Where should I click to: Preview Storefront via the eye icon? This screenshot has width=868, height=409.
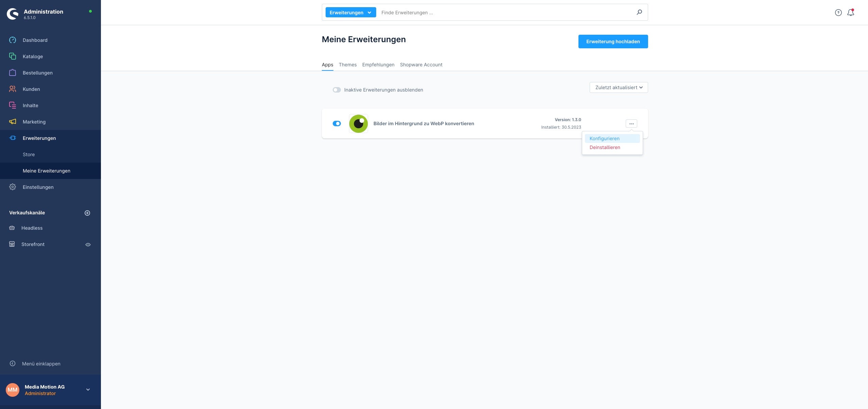[x=88, y=245]
